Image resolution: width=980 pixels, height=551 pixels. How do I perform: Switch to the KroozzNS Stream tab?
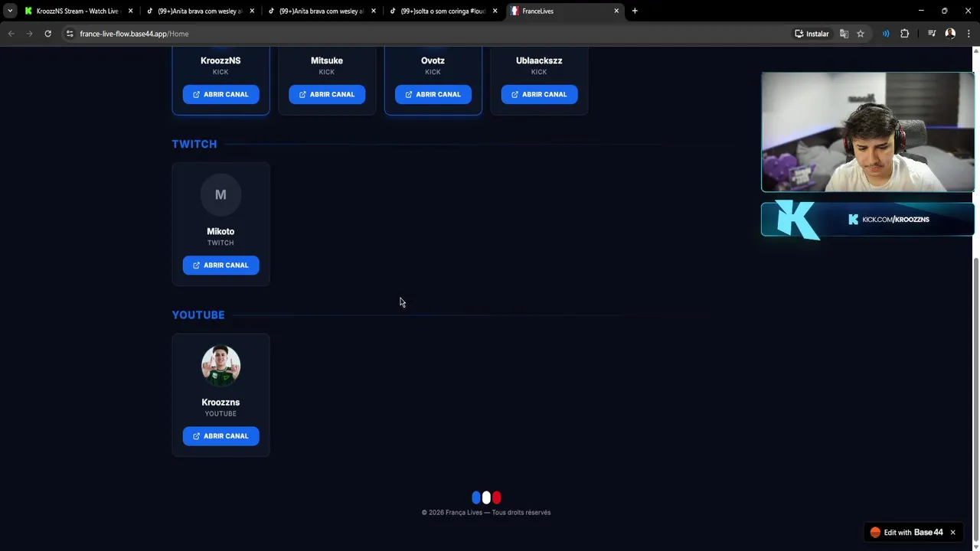click(x=78, y=11)
